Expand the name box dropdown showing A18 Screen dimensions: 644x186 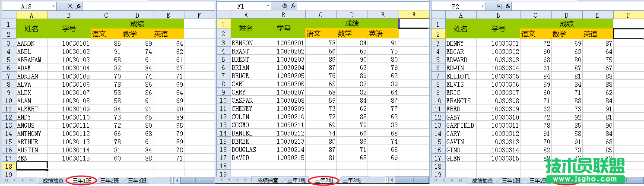click(x=53, y=6)
